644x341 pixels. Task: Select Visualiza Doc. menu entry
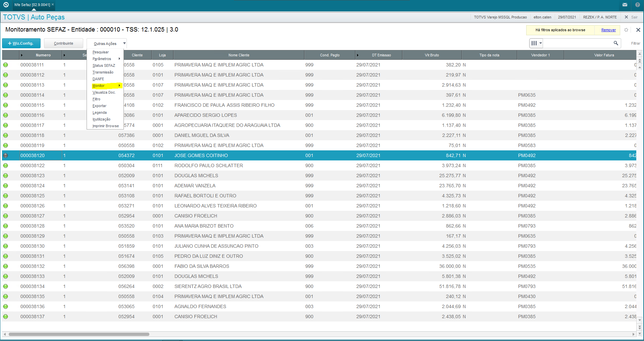click(x=105, y=92)
